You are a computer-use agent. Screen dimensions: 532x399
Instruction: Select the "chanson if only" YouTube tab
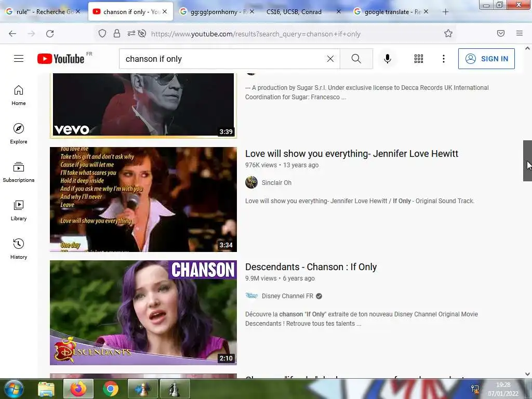[x=130, y=12]
